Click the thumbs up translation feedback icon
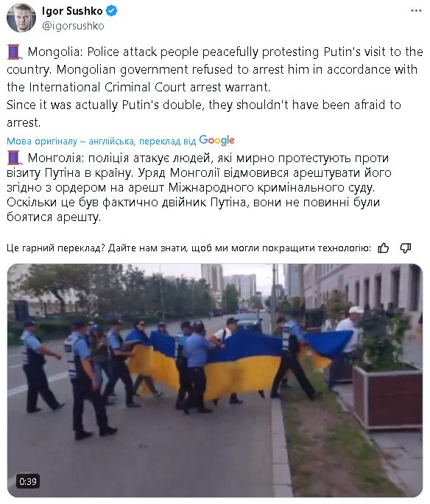Image resolution: width=430 pixels, height=504 pixels. tap(383, 248)
